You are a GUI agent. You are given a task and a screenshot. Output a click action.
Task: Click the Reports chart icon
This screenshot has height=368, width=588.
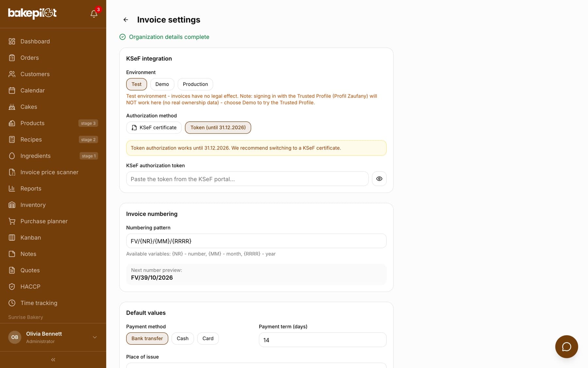[x=12, y=188]
